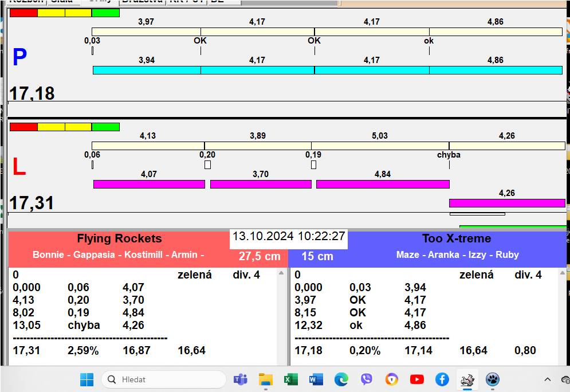570x392 pixels.
Task: Open YouTube from the taskbar
Action: (x=416, y=379)
